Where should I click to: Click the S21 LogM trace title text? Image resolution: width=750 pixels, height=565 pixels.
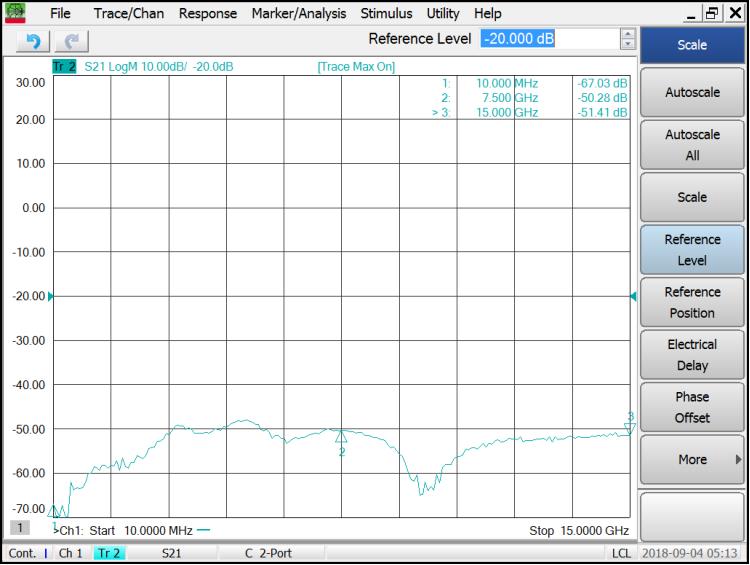click(x=159, y=66)
